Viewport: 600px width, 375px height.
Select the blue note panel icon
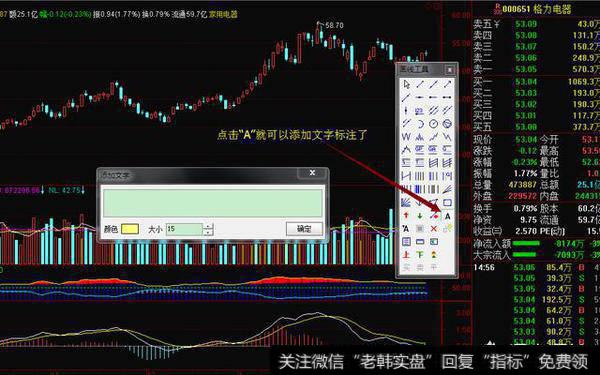pos(406,242)
